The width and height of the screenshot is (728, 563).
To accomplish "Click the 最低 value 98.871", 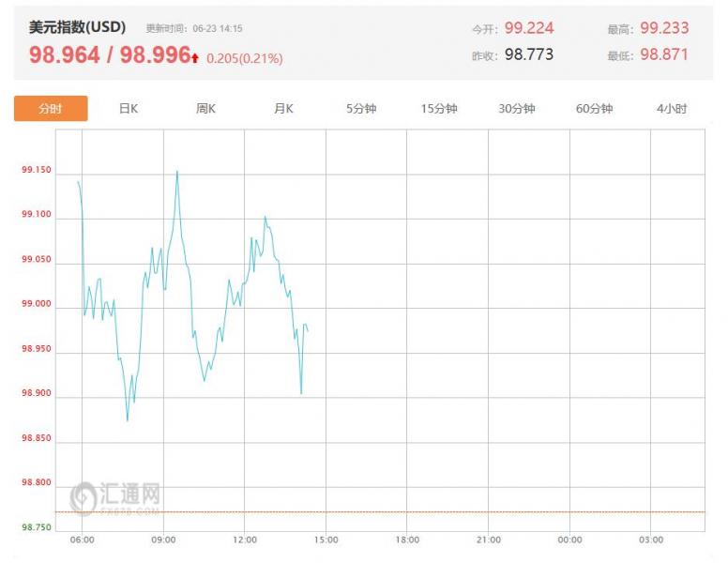I will tap(664, 54).
